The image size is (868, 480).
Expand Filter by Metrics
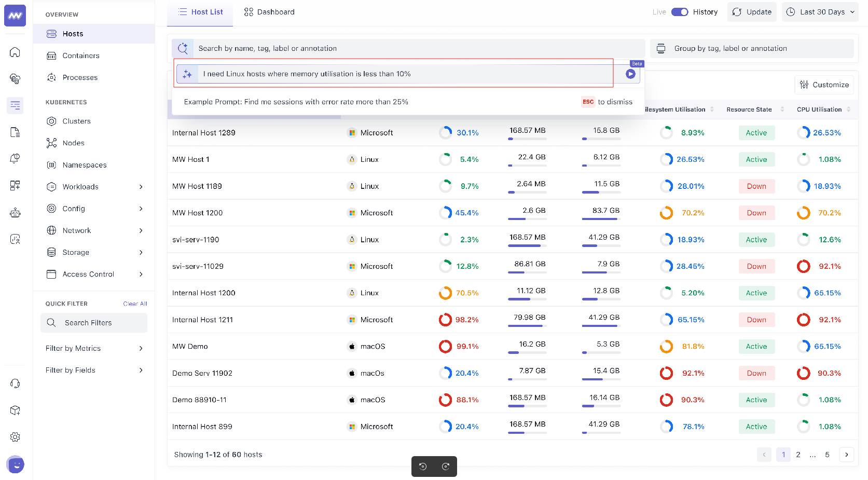tap(94, 348)
